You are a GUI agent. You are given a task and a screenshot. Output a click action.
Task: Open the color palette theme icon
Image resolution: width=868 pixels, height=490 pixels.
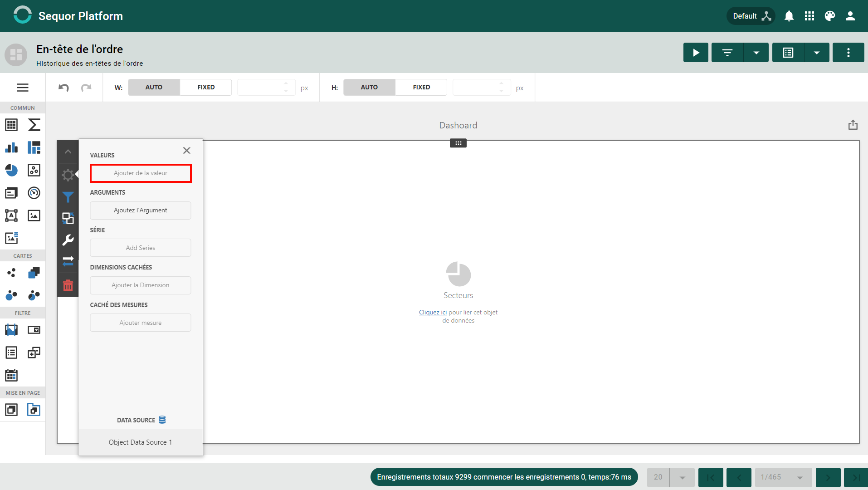(x=830, y=16)
